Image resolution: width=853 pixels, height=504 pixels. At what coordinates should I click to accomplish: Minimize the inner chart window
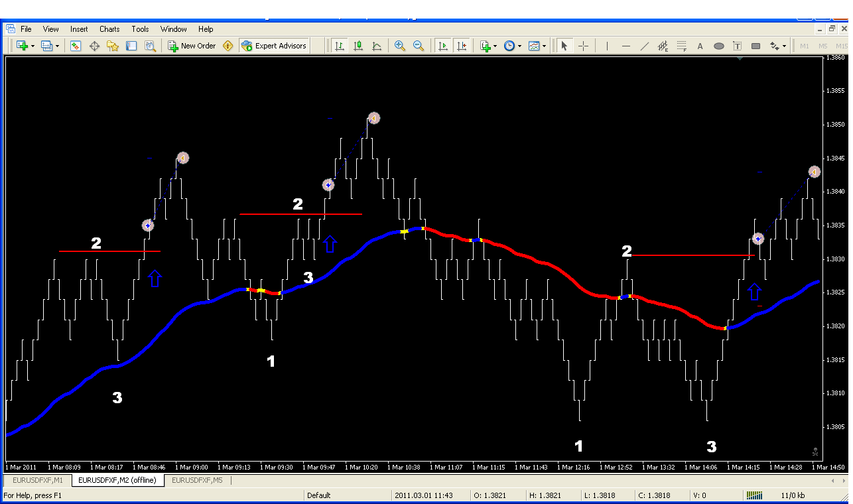[x=820, y=29]
